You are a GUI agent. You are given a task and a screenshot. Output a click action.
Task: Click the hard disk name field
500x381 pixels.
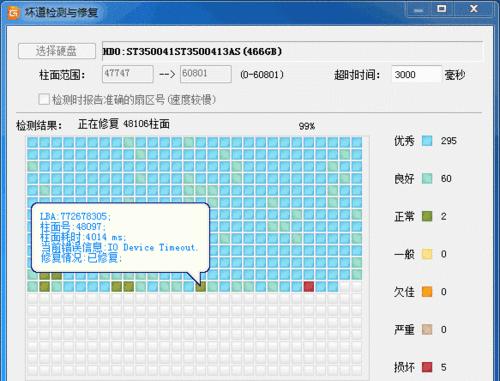292,51
